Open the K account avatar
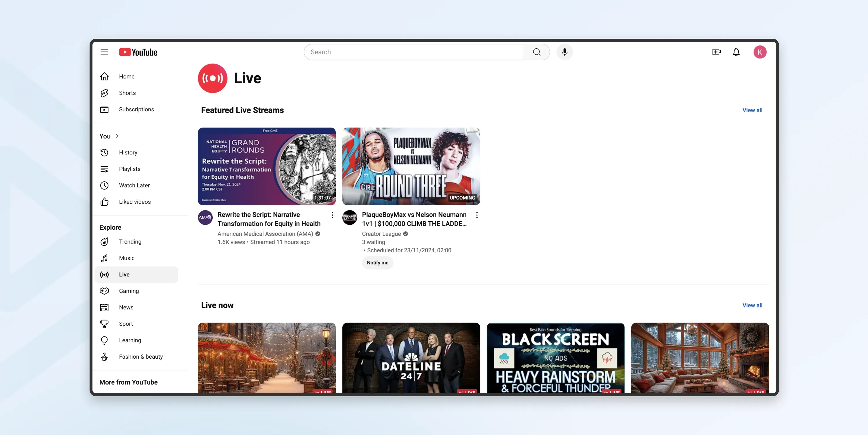The height and width of the screenshot is (435, 868). tap(760, 52)
